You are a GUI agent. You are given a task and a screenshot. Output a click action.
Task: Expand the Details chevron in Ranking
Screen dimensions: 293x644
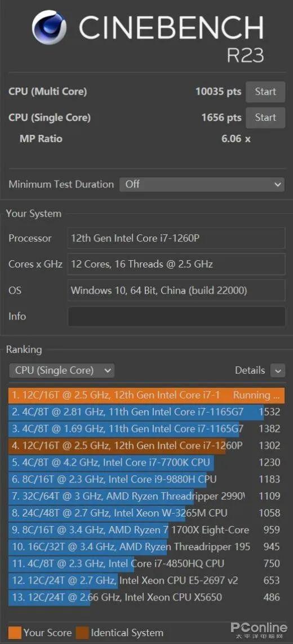point(277,371)
